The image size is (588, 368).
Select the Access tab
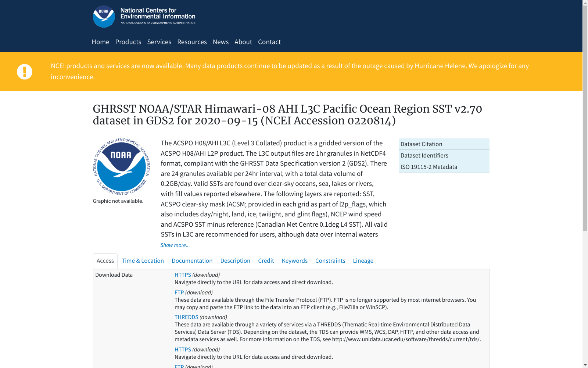[105, 261]
